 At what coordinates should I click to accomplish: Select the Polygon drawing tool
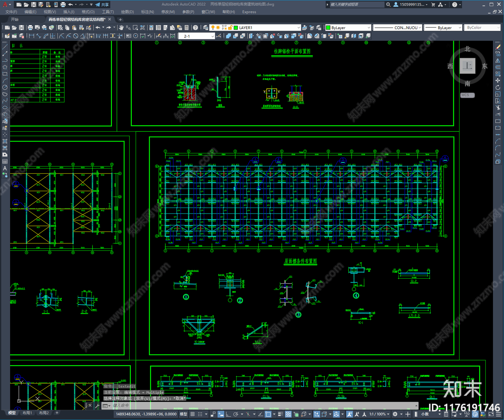[5, 67]
